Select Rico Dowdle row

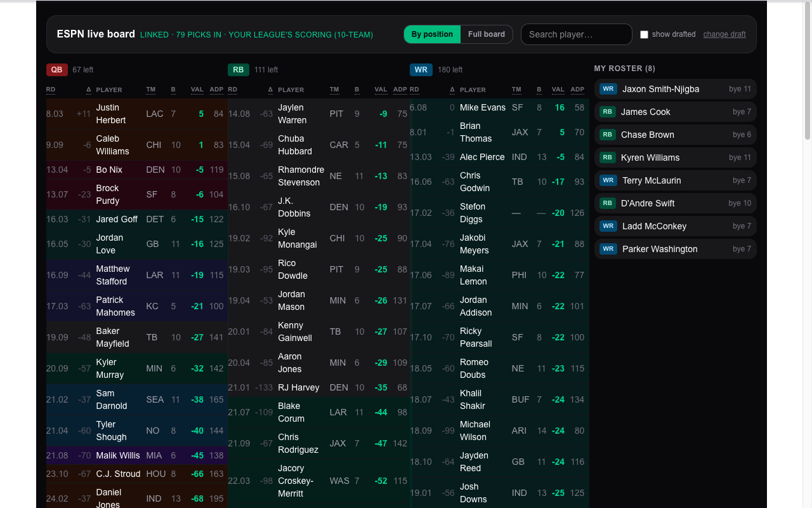[318, 269]
